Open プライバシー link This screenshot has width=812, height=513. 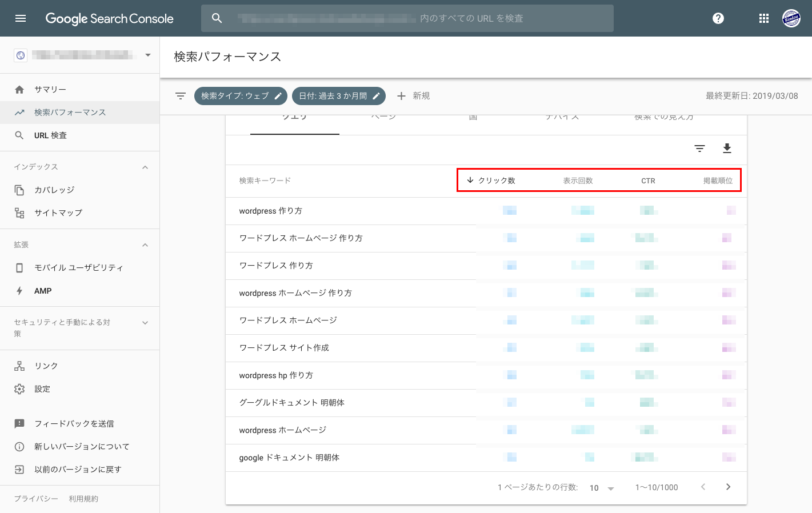coord(36,499)
